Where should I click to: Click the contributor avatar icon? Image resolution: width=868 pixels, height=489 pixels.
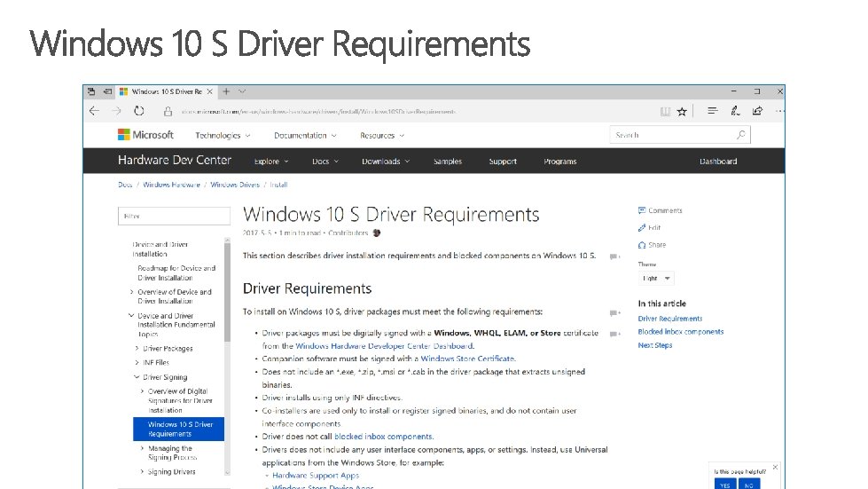click(x=377, y=233)
